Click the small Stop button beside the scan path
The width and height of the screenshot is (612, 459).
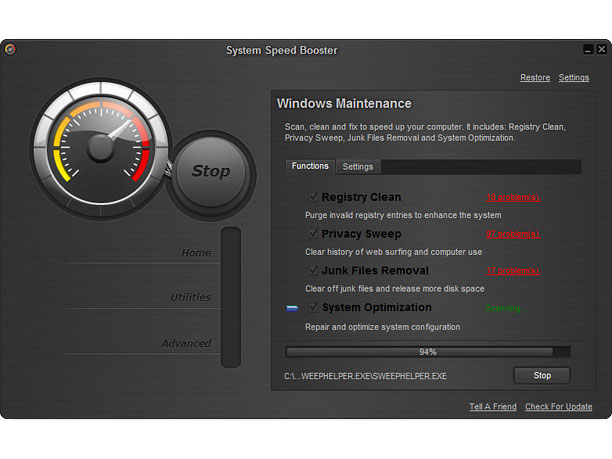coord(542,375)
